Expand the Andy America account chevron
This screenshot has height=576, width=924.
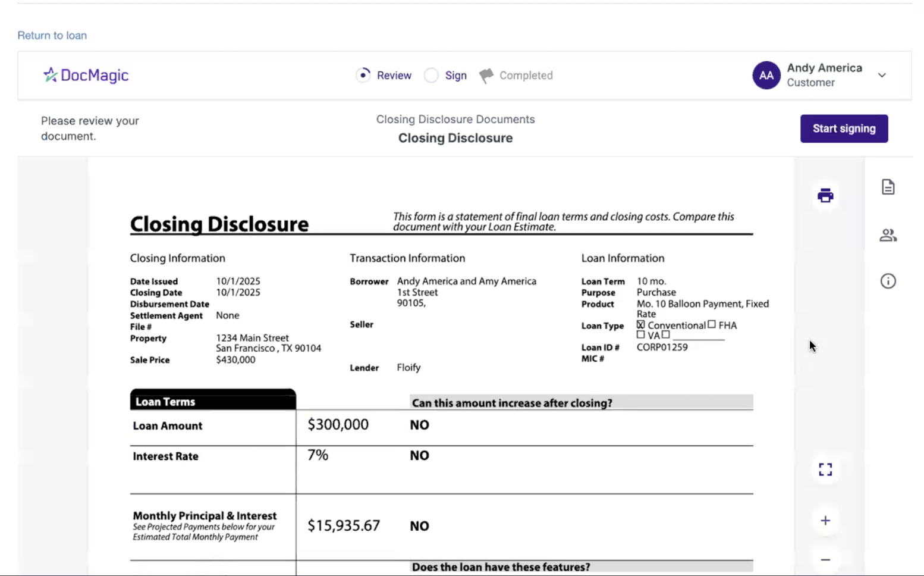pyautogui.click(x=882, y=76)
